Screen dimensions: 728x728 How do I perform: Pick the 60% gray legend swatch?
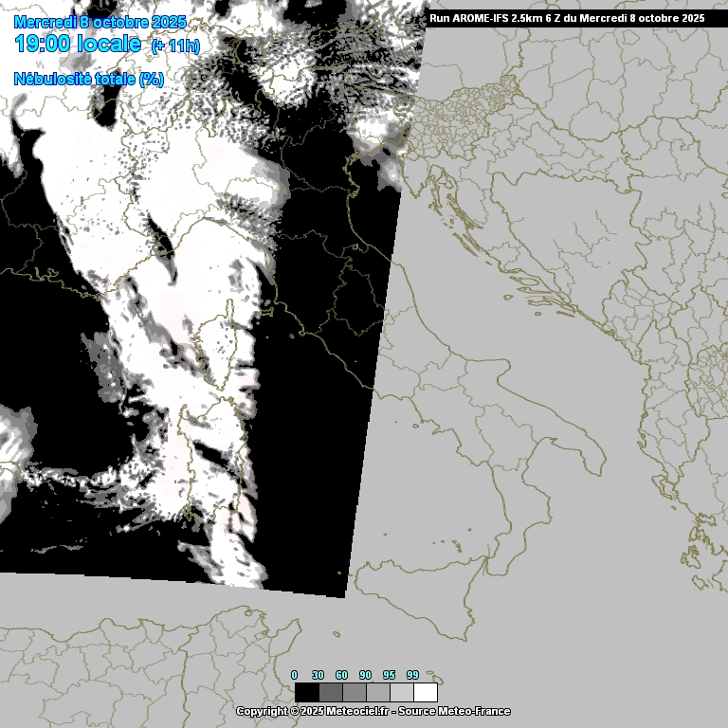coord(354,692)
